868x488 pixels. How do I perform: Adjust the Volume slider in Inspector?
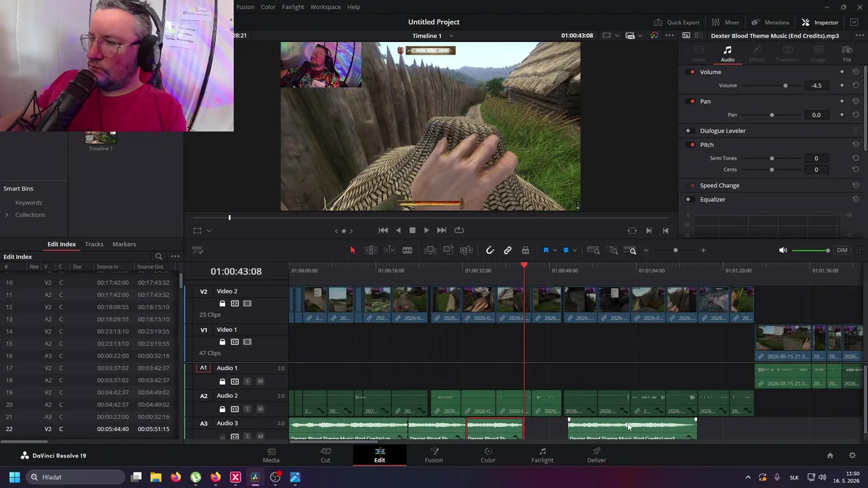785,85
